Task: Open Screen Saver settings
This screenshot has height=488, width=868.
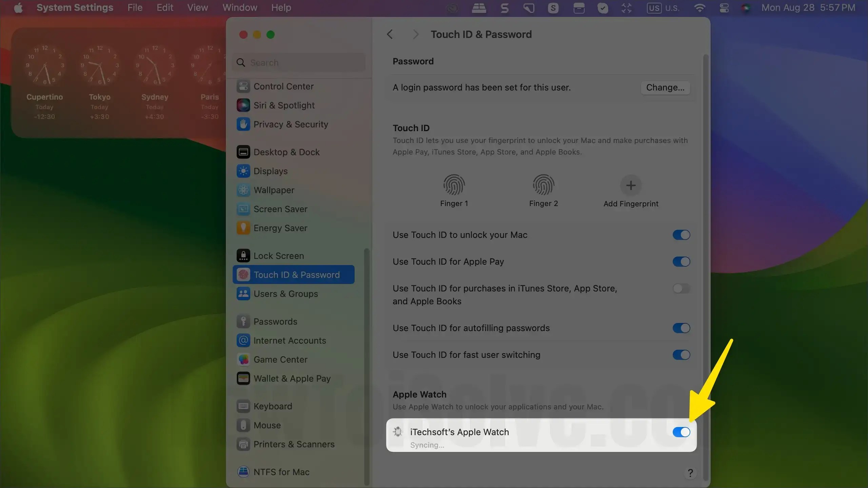Action: (281, 209)
